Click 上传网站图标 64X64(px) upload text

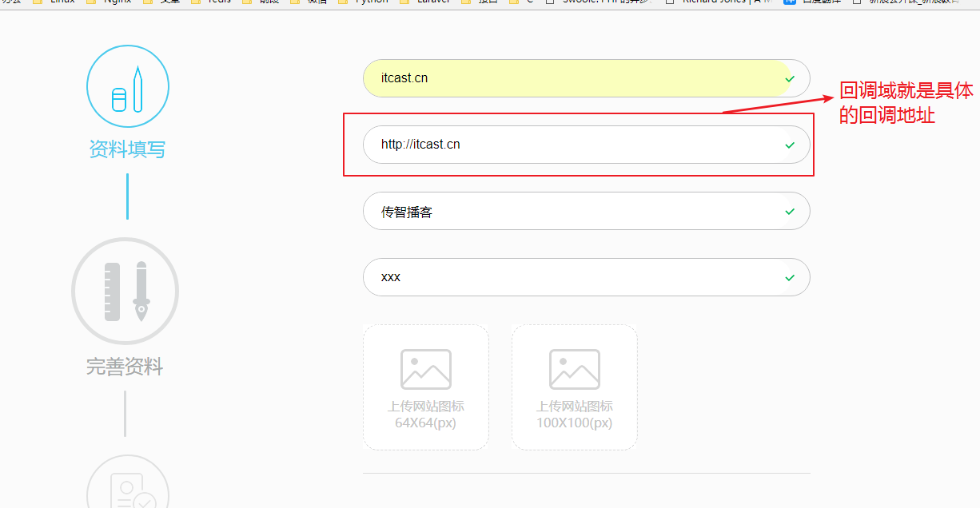(425, 415)
